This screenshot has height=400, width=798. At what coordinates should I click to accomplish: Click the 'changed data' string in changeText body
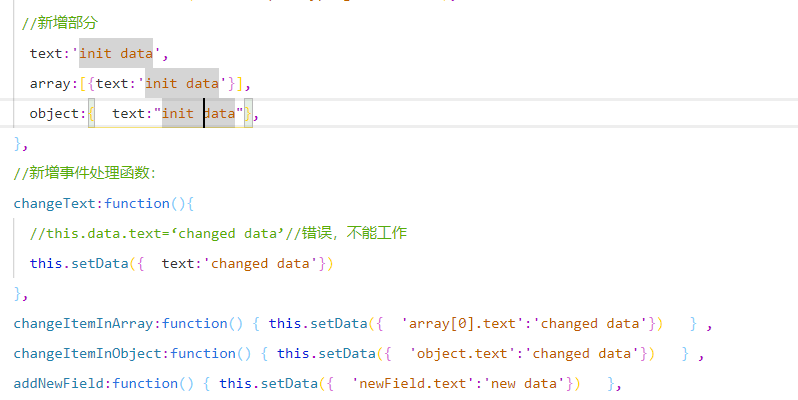pyautogui.click(x=260, y=264)
